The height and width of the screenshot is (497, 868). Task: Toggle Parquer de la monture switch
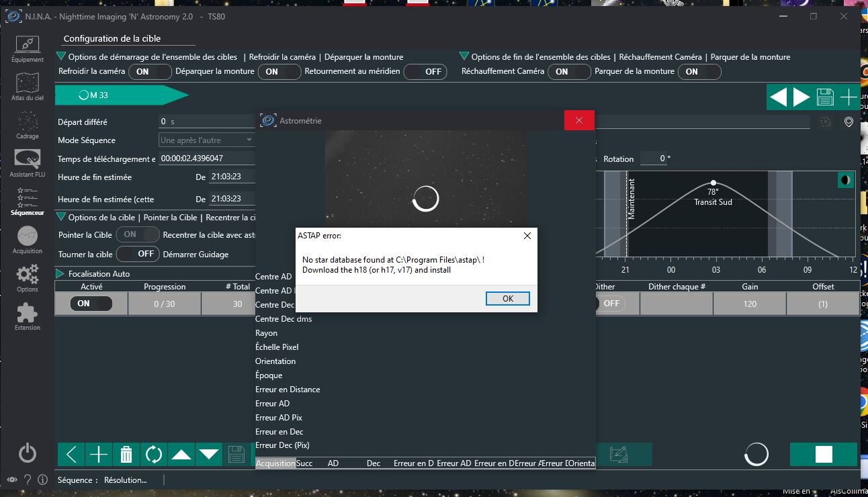[x=699, y=71]
